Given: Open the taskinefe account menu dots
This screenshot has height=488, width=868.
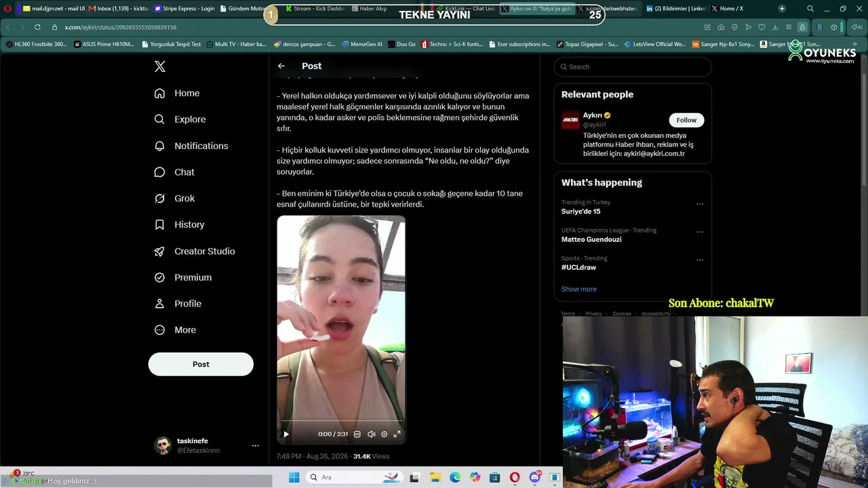Looking at the screenshot, I should coord(256,445).
